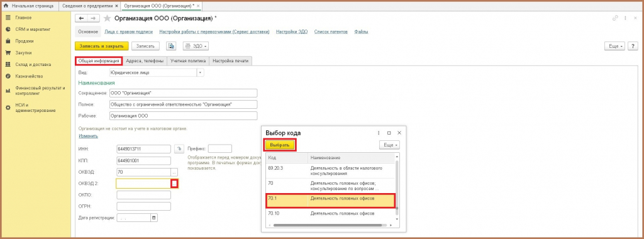
Task: Click Записать и закрыть button
Action: click(x=102, y=46)
